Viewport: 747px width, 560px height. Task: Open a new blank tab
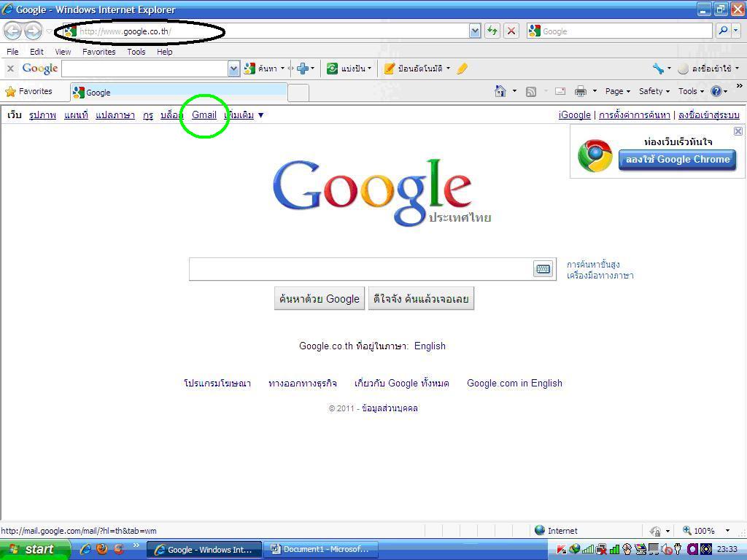(x=298, y=93)
